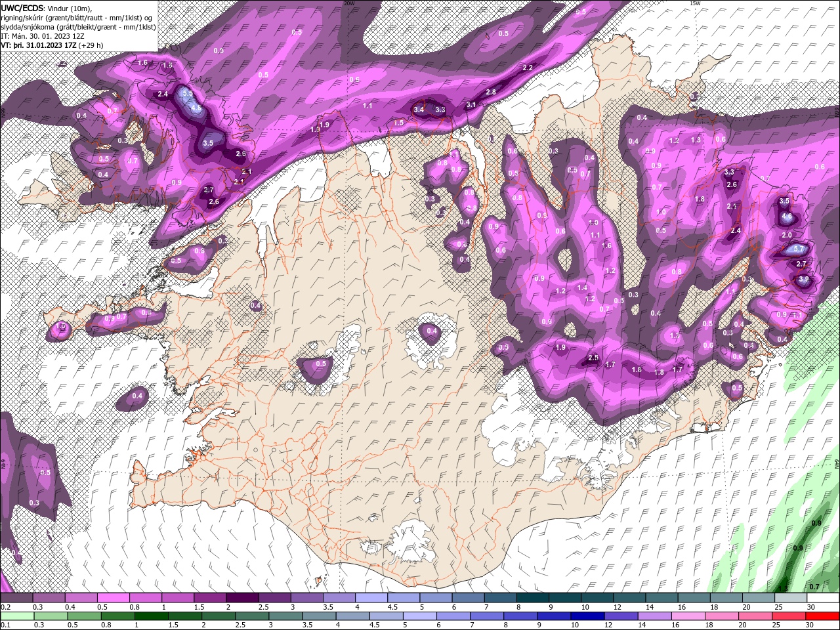Click upper legend white swatch above 30
This screenshot has height=630, width=840.
[x=823, y=598]
